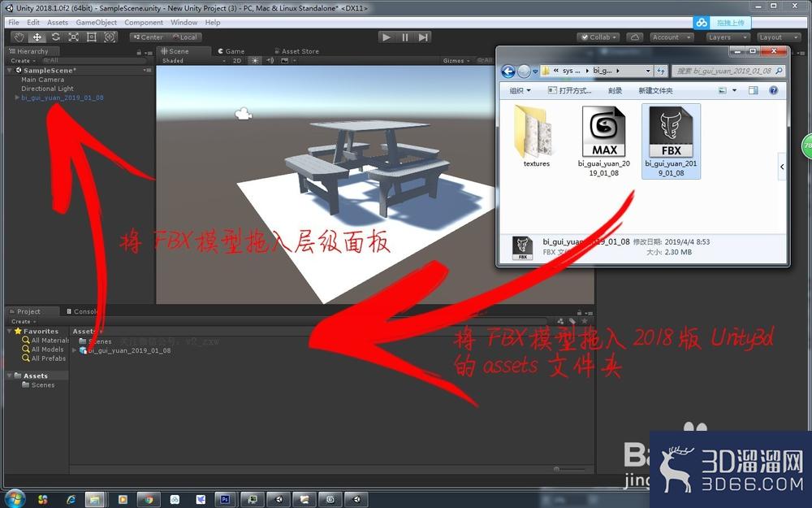
Task: Open the Assets menu
Action: coord(58,22)
